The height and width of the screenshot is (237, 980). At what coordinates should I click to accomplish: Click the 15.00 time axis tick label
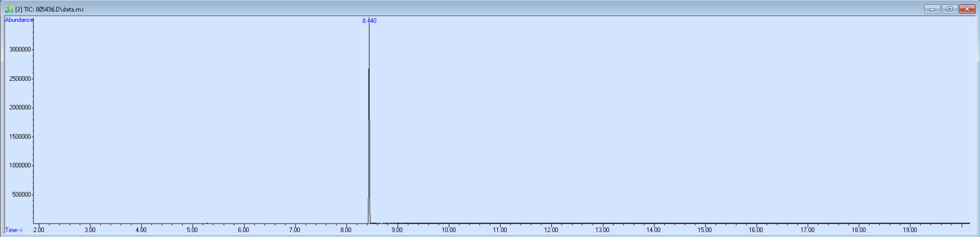705,230
